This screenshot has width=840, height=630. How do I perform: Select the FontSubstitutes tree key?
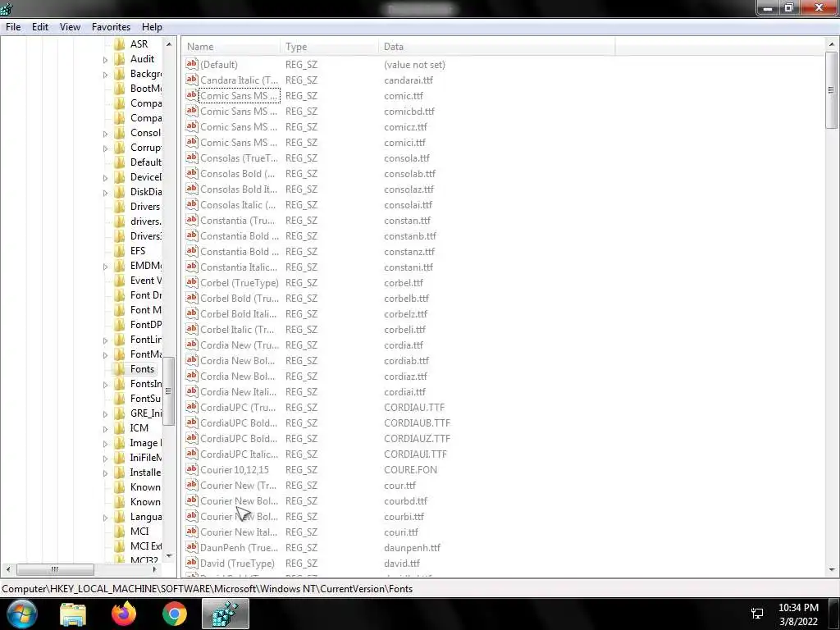146,399
